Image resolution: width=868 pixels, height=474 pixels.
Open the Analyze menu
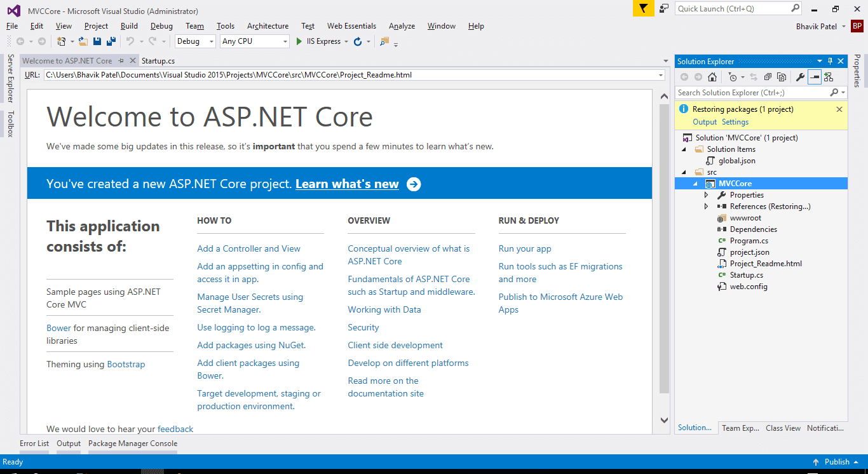click(402, 26)
